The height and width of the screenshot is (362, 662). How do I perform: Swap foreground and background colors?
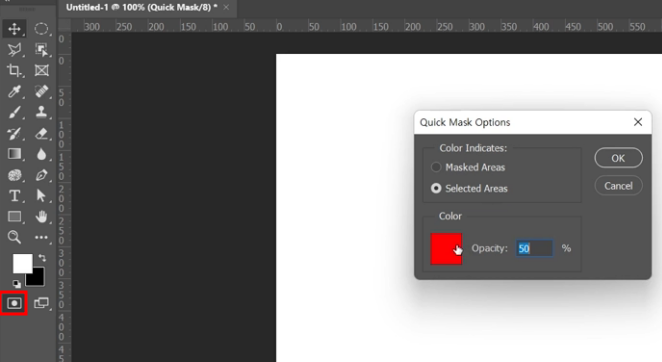(x=42, y=257)
